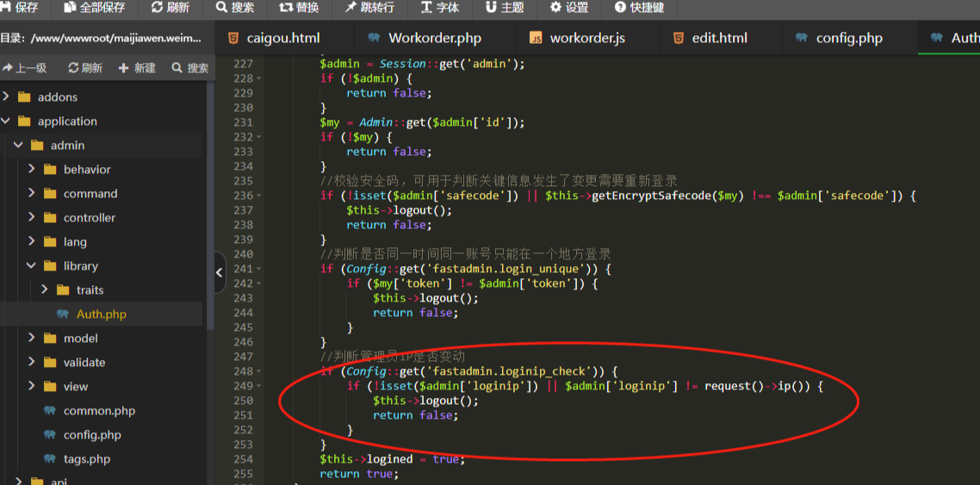Expand the traits folder chevron
Viewport: 980px width, 485px height.
click(x=45, y=289)
